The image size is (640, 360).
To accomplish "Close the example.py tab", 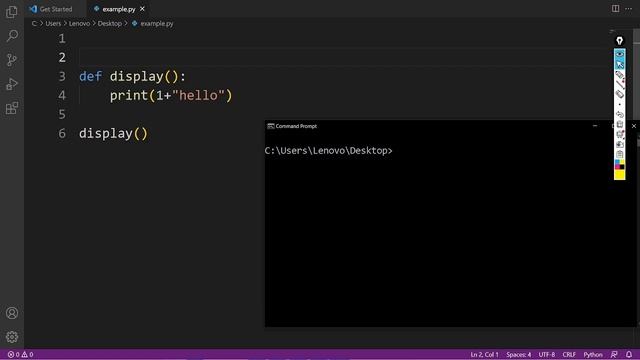I will click(142, 9).
